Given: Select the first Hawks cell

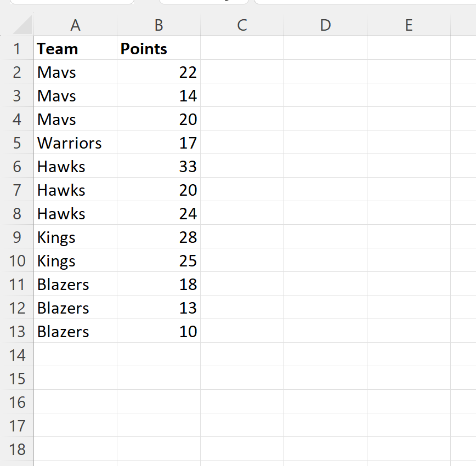Looking at the screenshot, I should pyautogui.click(x=75, y=166).
